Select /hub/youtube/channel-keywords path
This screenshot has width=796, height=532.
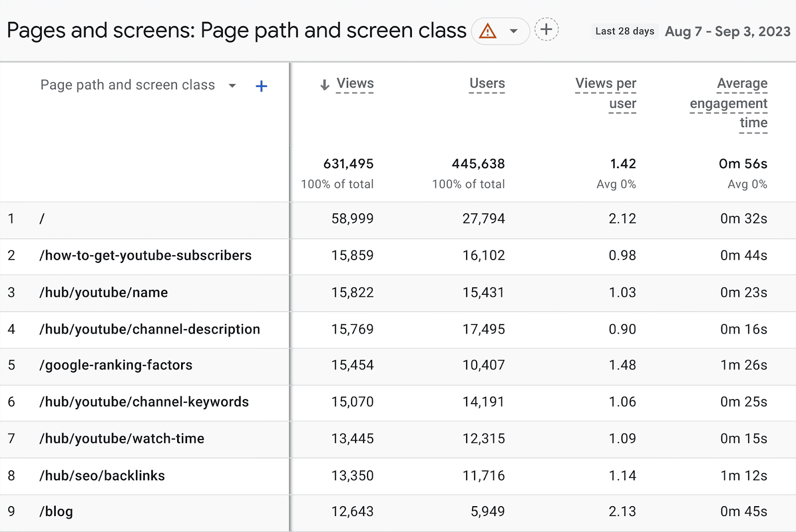[x=144, y=402]
